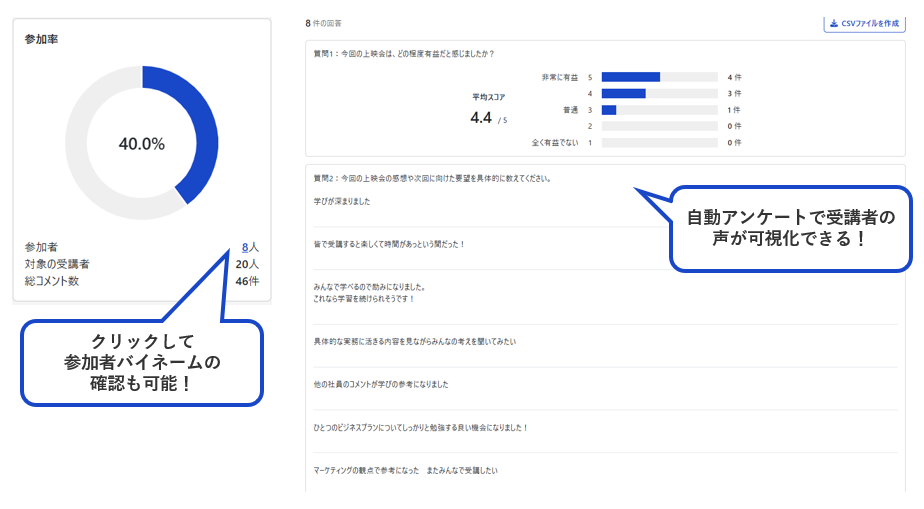Click the 40.0% value inside the donut chart

click(142, 144)
